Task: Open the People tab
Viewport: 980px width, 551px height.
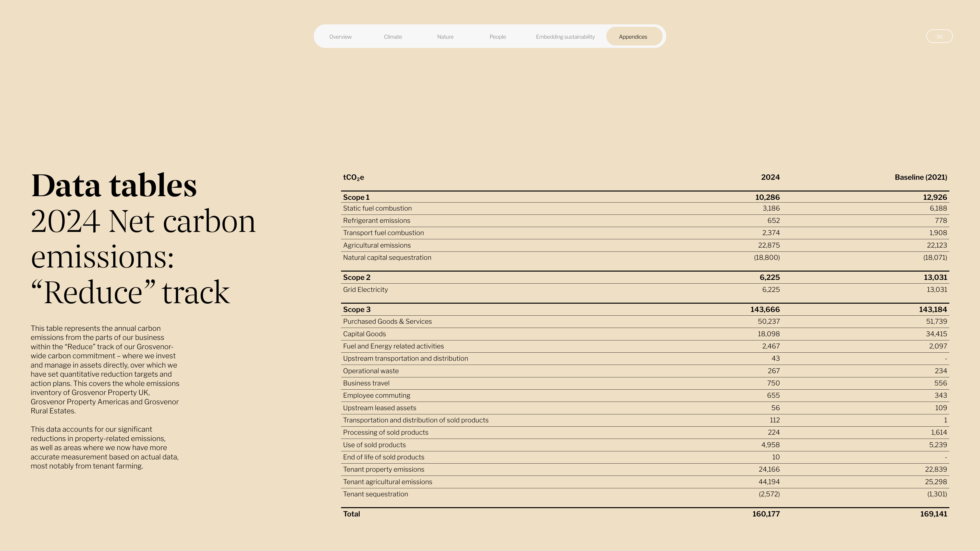Action: click(x=498, y=37)
